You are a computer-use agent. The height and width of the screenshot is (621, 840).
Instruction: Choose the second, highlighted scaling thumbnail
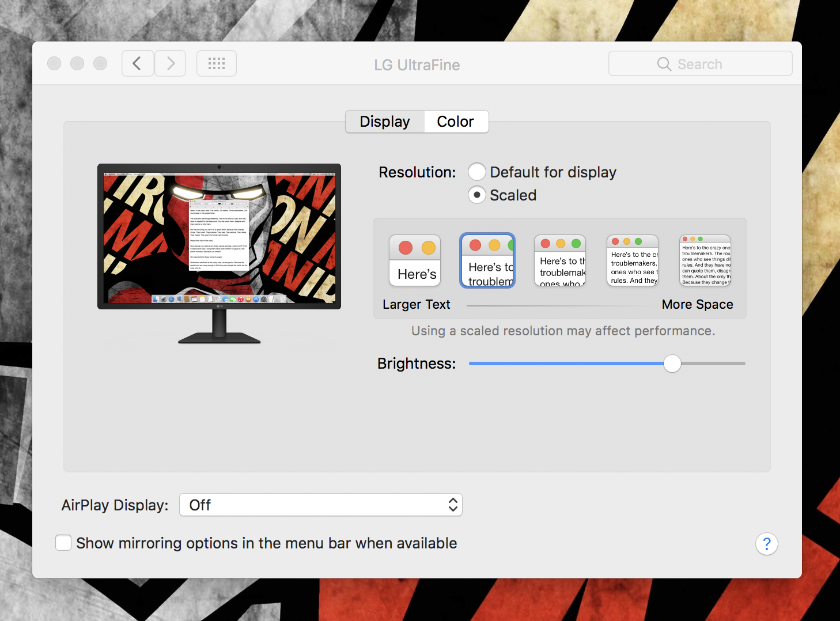pyautogui.click(x=487, y=260)
